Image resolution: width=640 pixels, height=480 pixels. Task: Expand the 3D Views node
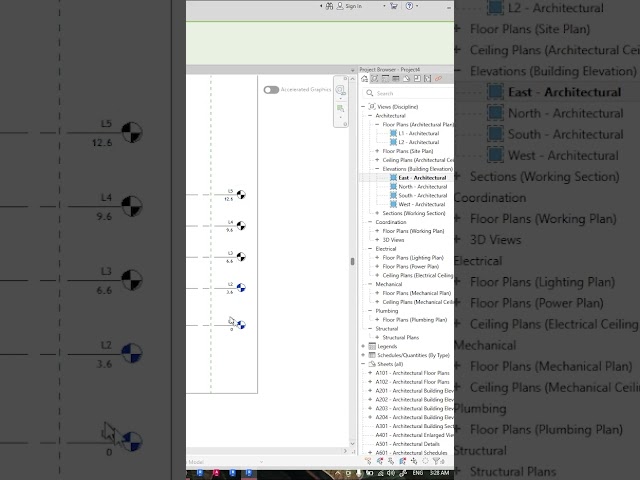point(377,240)
